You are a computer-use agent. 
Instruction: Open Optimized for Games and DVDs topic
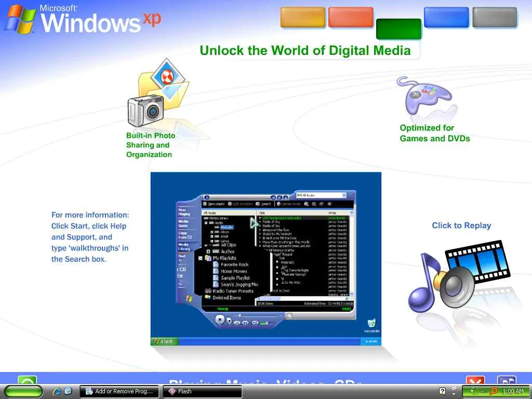tap(435, 133)
